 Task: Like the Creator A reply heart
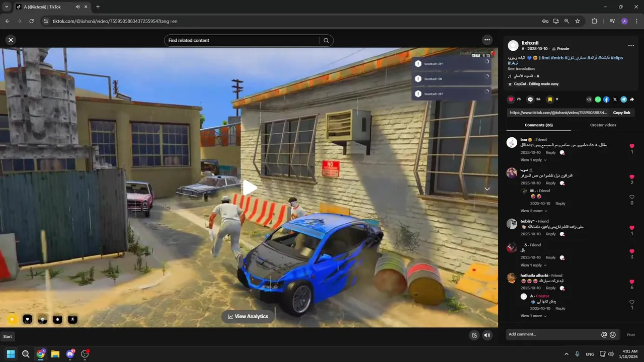[632, 302]
